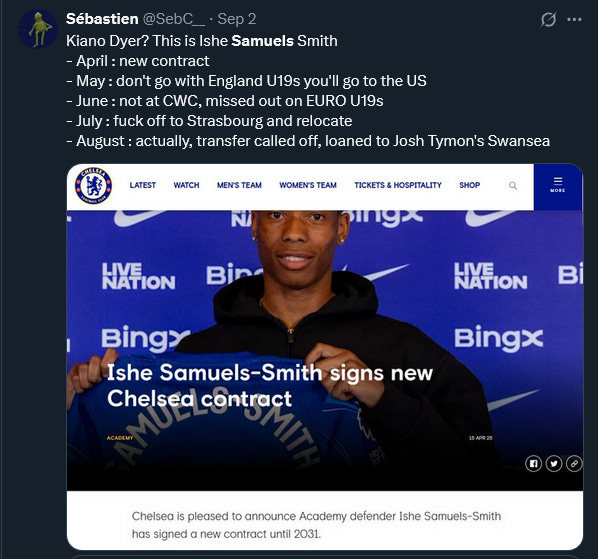The image size is (598, 559).
Task: Select the LATEST nav item
Action: [x=143, y=185]
